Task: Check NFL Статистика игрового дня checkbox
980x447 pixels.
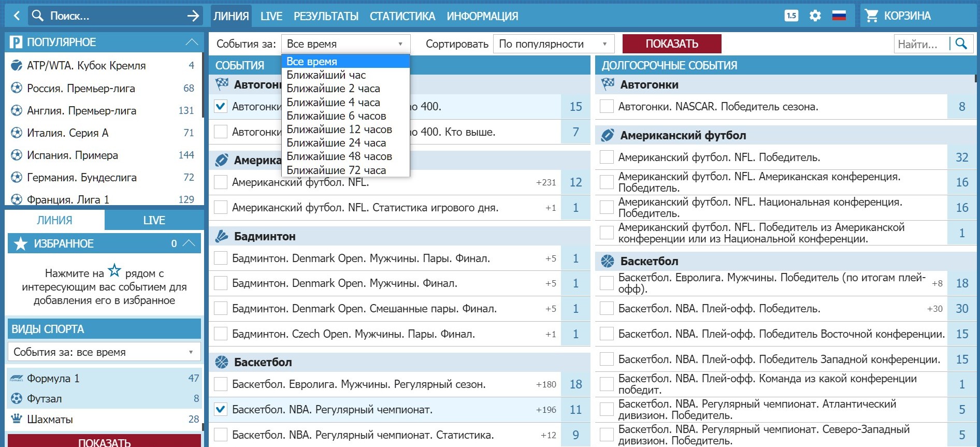Action: [221, 207]
